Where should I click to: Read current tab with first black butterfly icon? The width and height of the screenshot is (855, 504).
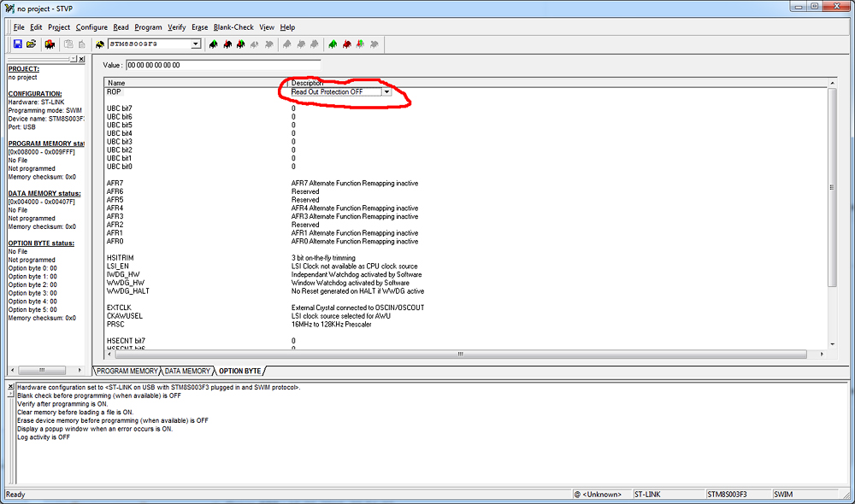pyautogui.click(x=214, y=44)
